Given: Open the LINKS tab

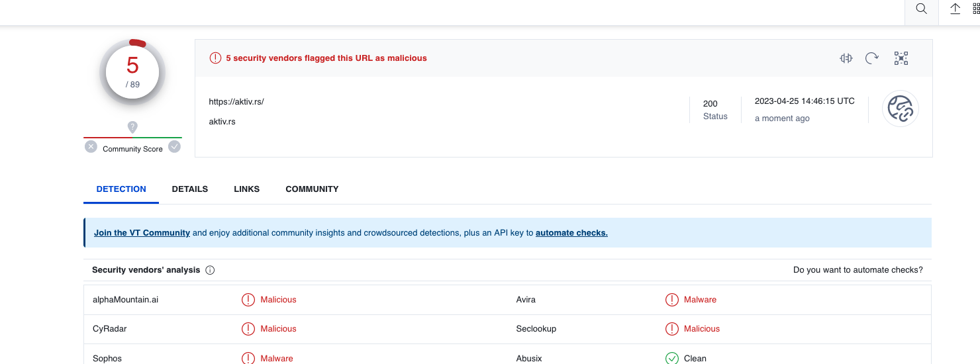Looking at the screenshot, I should coord(247,189).
